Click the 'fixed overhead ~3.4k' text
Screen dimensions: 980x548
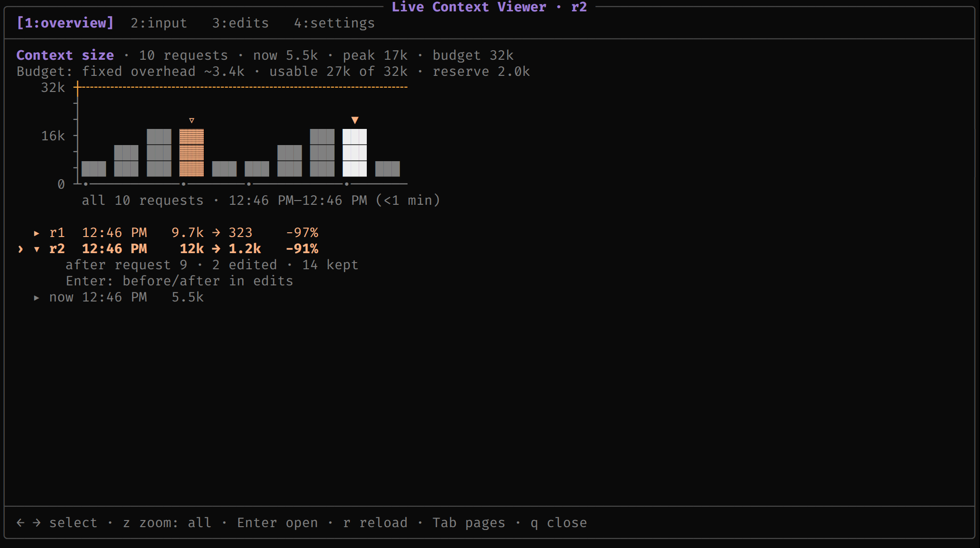pos(163,71)
